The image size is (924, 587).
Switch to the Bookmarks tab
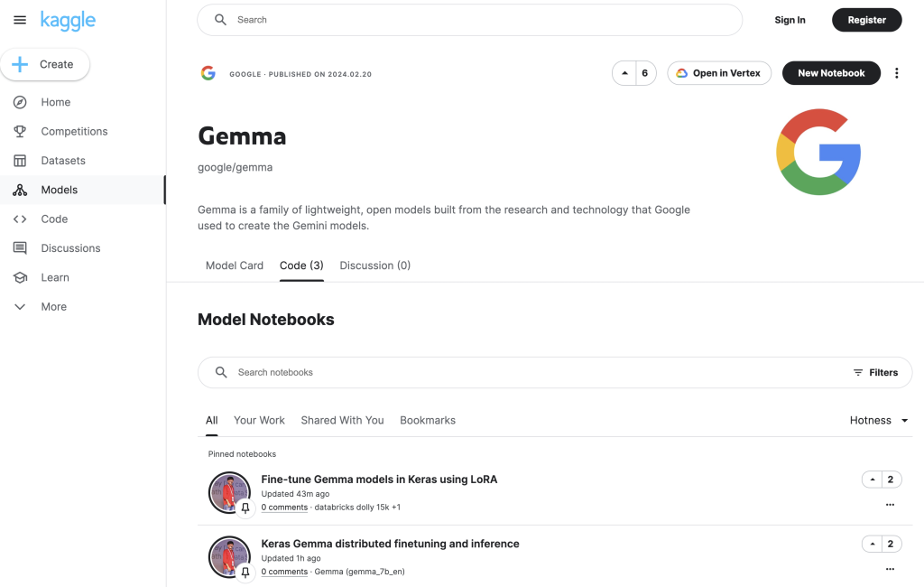pyautogui.click(x=428, y=420)
